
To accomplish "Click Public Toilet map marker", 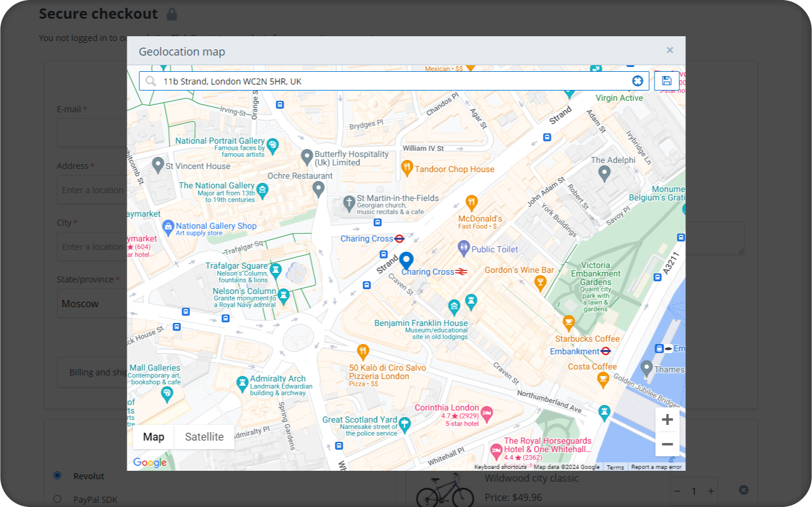I will [463, 247].
